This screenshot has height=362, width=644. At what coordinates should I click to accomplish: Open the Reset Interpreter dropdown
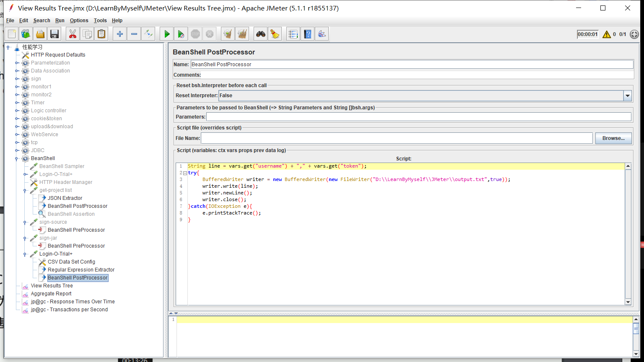[x=627, y=96]
